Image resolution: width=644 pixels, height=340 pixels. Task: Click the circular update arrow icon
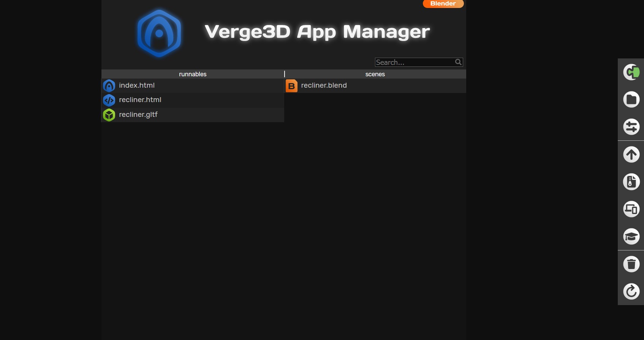click(x=631, y=291)
